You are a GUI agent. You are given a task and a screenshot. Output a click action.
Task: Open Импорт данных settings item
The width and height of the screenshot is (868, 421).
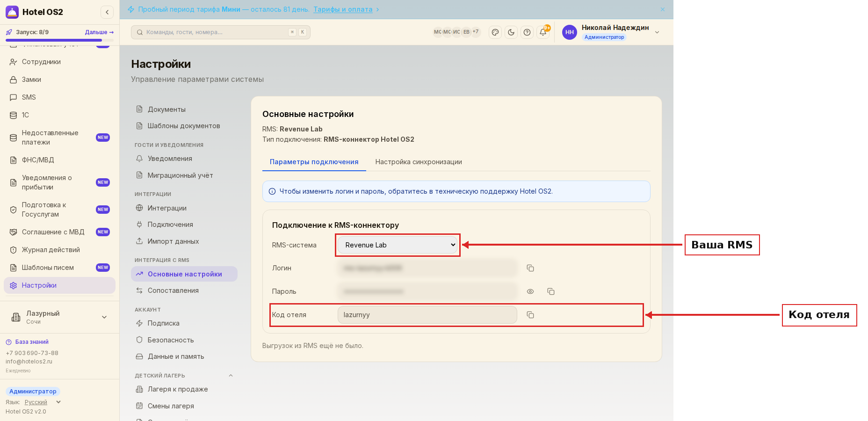point(184,241)
